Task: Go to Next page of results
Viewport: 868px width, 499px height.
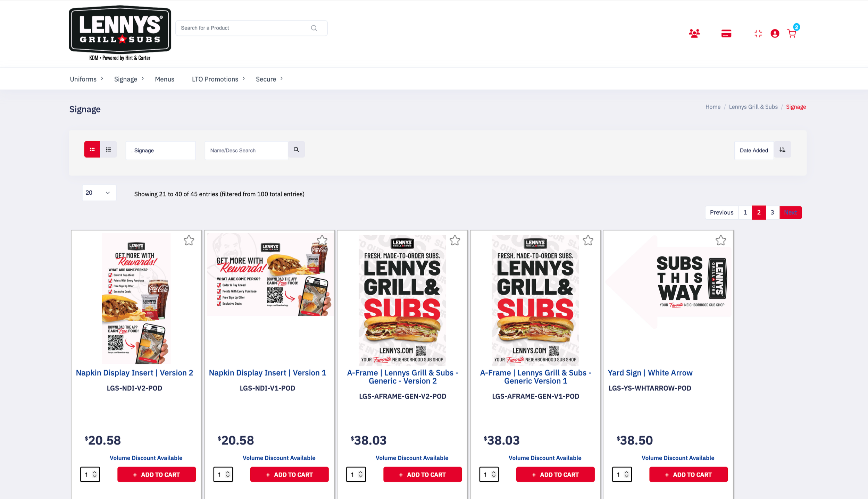Action: pyautogui.click(x=790, y=213)
